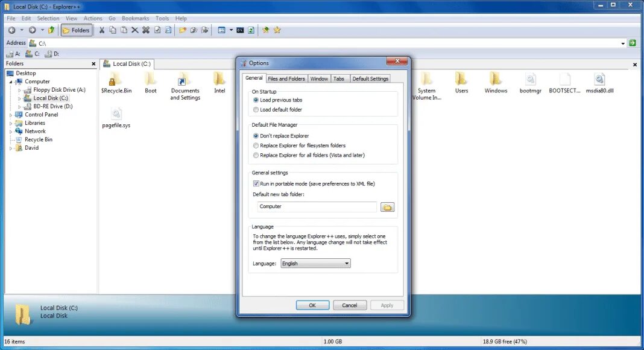644x350 pixels.
Task: Open the Language dropdown set to English
Action: 315,263
